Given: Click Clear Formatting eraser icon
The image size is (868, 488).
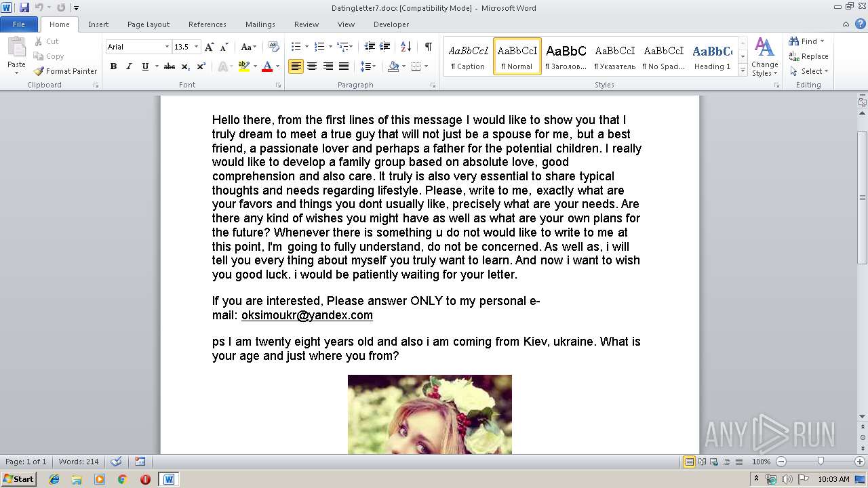Looking at the screenshot, I should coord(273,47).
